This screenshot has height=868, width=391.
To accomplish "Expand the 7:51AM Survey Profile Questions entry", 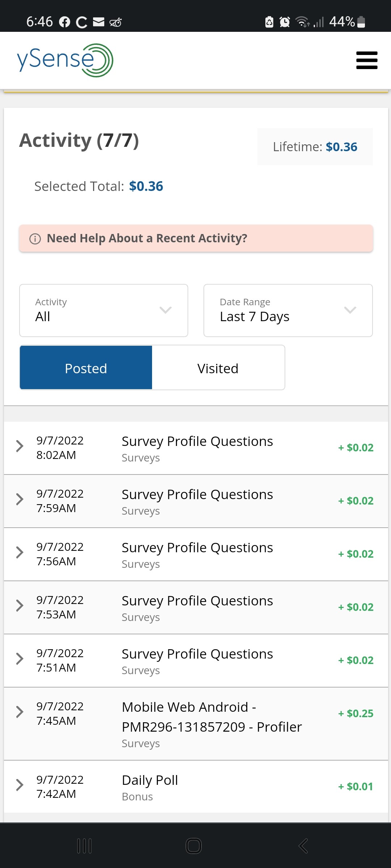I will 20,659.
